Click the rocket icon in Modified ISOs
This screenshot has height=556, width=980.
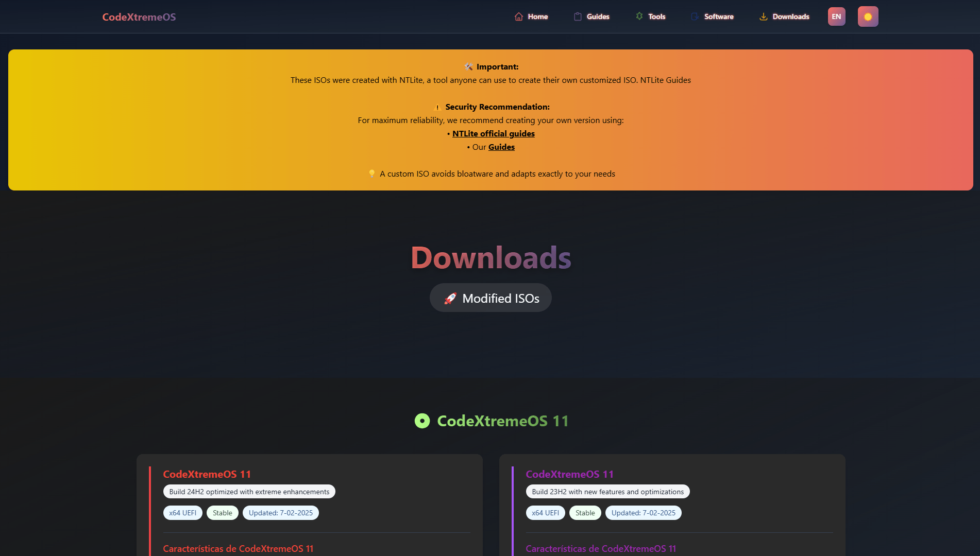(x=450, y=298)
